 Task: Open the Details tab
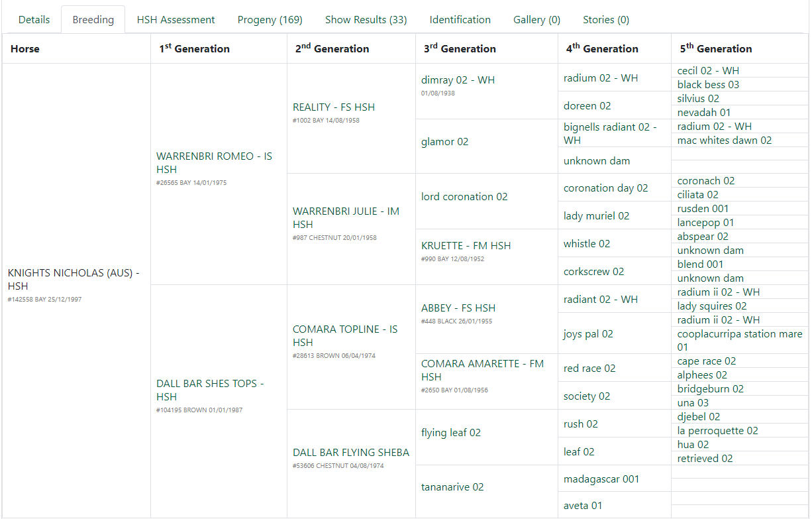click(x=34, y=20)
